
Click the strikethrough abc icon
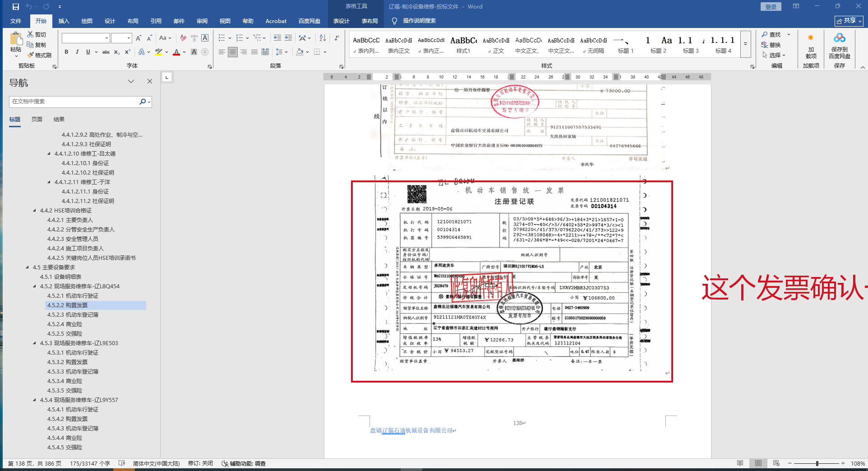[106, 52]
